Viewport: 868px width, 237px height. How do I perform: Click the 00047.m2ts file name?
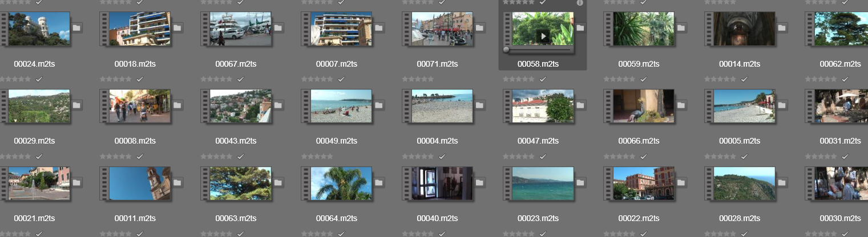(x=538, y=141)
